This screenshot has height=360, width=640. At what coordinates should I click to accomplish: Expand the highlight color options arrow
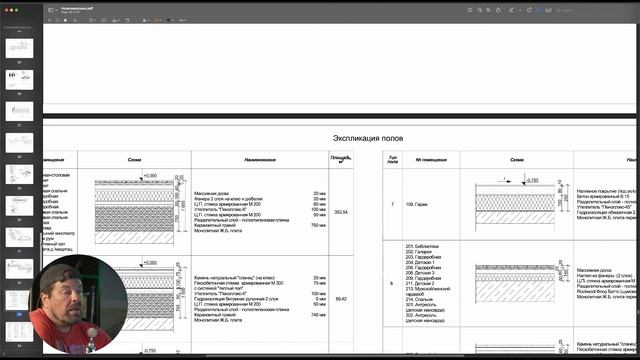[520, 10]
